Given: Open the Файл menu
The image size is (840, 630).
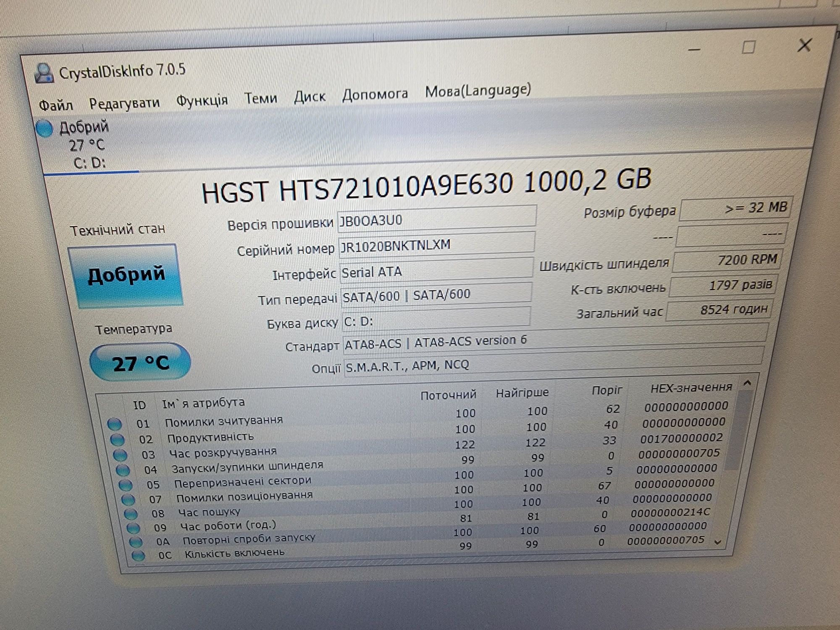Looking at the screenshot, I should pyautogui.click(x=56, y=105).
